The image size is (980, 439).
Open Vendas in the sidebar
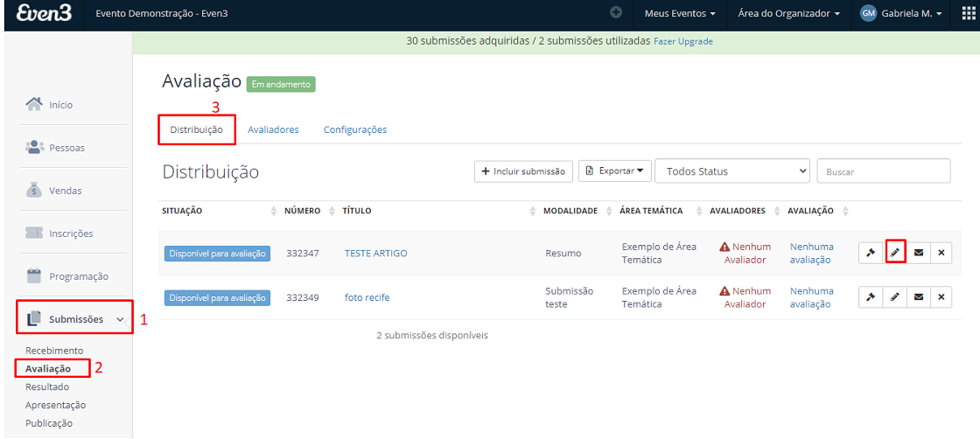pos(53,191)
